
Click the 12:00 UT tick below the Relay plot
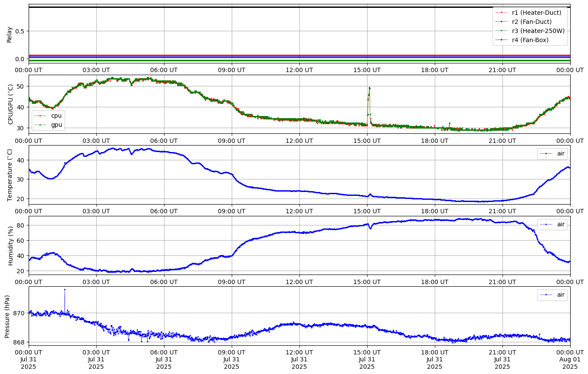[299, 70]
